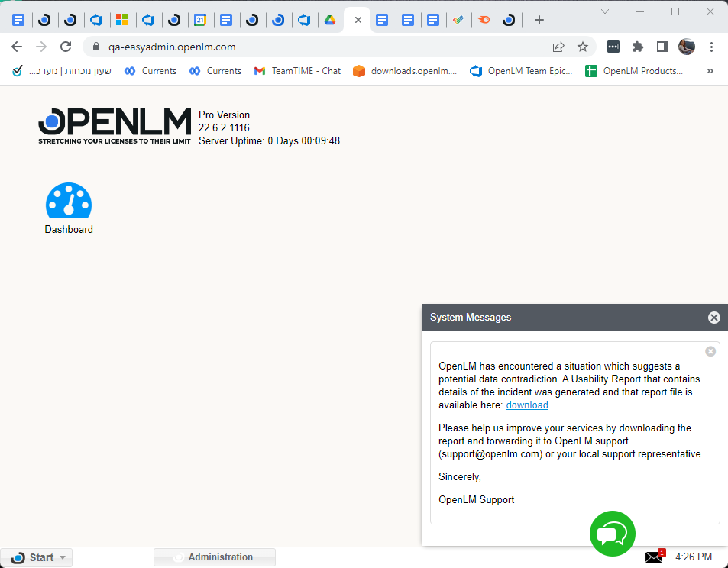The image size is (728, 568).
Task: Switch to the Google Drive tab
Action: point(330,20)
